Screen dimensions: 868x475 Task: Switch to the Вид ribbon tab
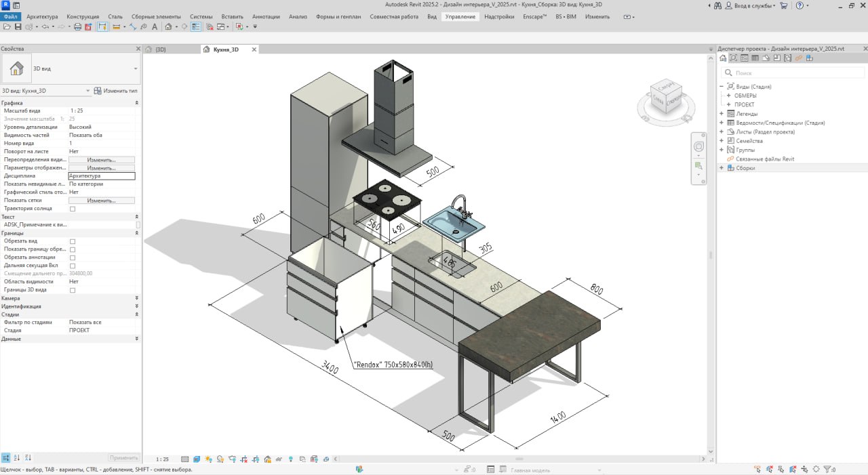431,16
